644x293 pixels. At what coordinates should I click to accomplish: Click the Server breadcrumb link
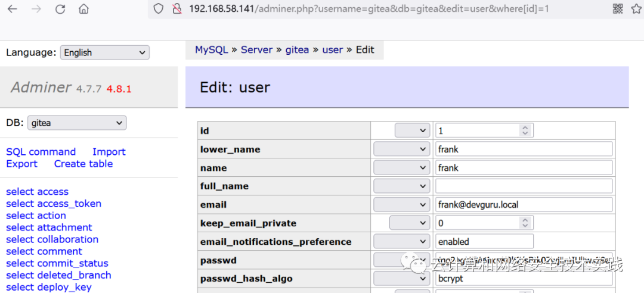pos(256,49)
